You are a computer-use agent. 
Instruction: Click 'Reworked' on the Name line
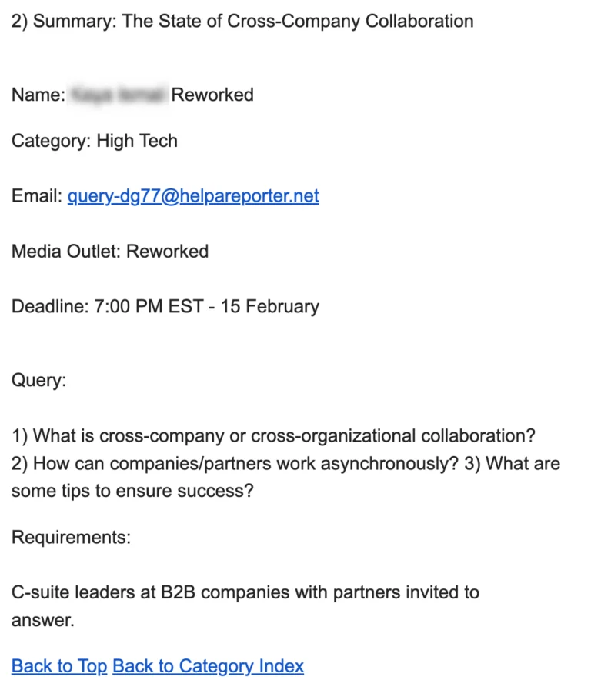pos(212,95)
